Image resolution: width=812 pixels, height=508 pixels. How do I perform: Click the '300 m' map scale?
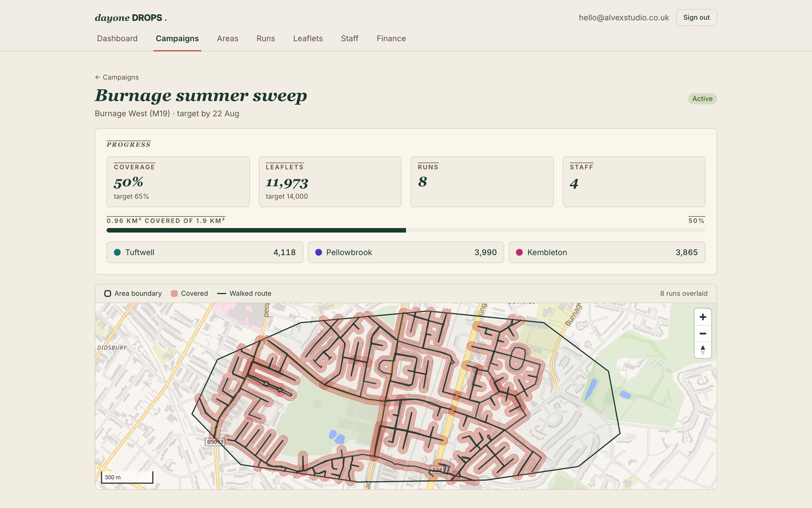[x=127, y=478]
